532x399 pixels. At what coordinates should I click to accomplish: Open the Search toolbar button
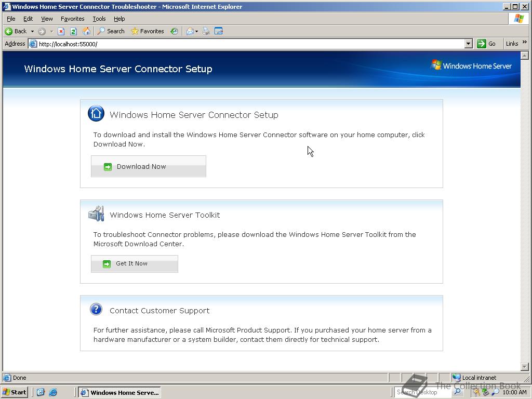[111, 31]
